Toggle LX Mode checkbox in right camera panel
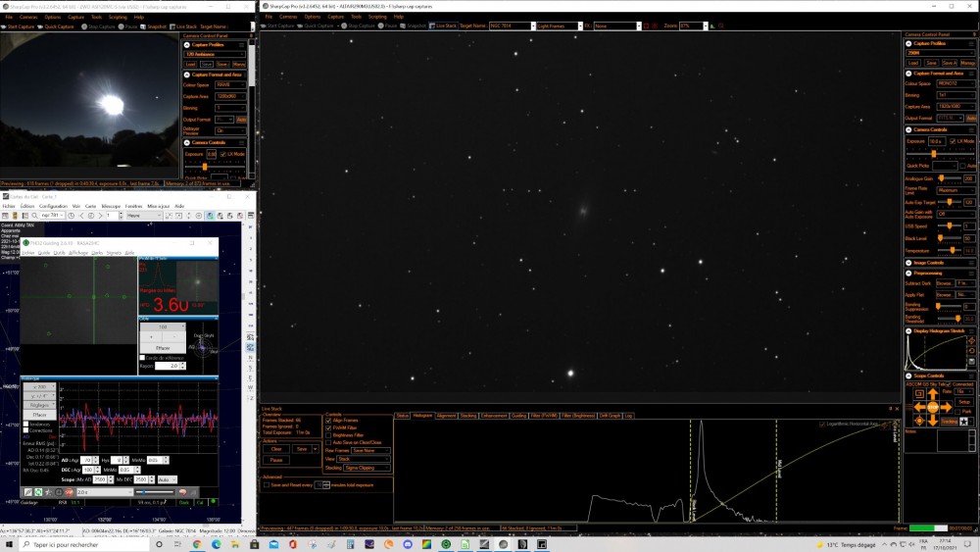 (x=953, y=141)
